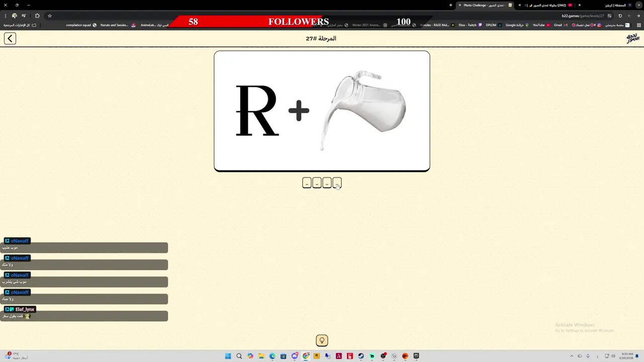Open Windows taskbar search
The image size is (644, 362).
point(239,356)
